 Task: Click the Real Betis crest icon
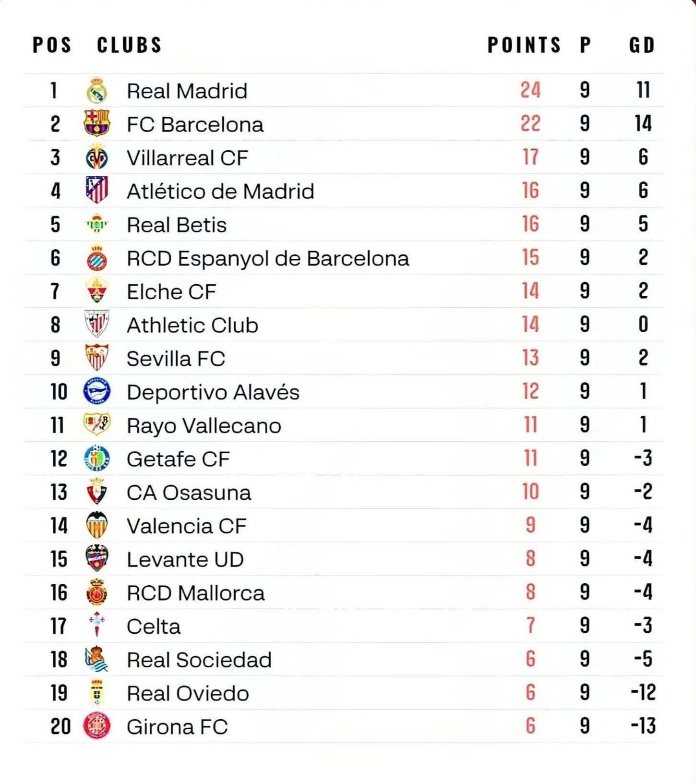pyautogui.click(x=97, y=224)
